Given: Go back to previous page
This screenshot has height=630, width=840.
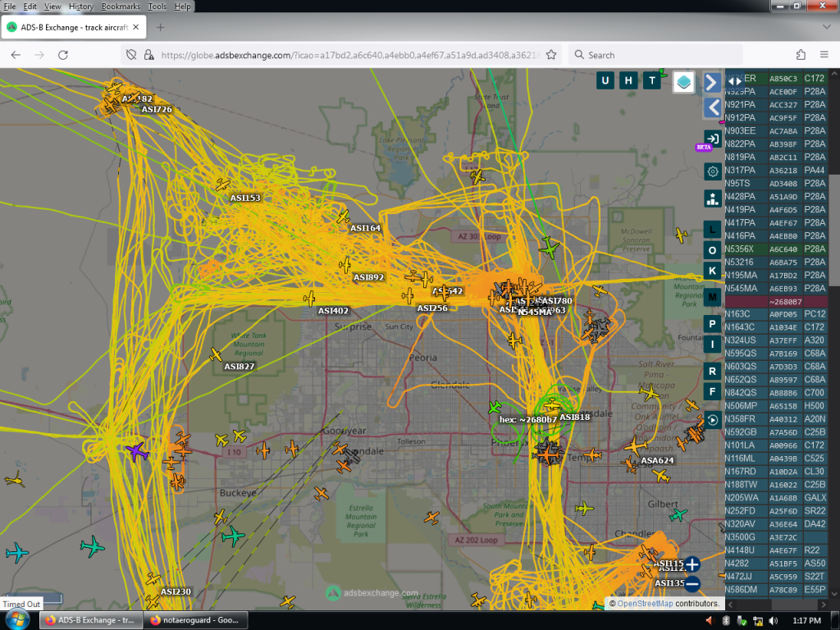Looking at the screenshot, I should point(16,55).
